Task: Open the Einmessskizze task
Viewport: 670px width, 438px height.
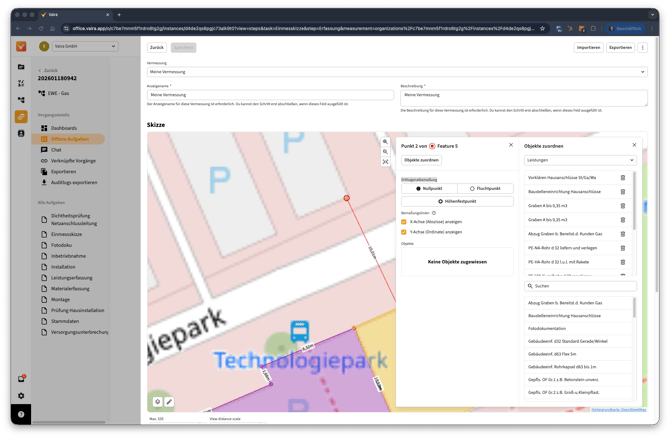Action: [66, 234]
